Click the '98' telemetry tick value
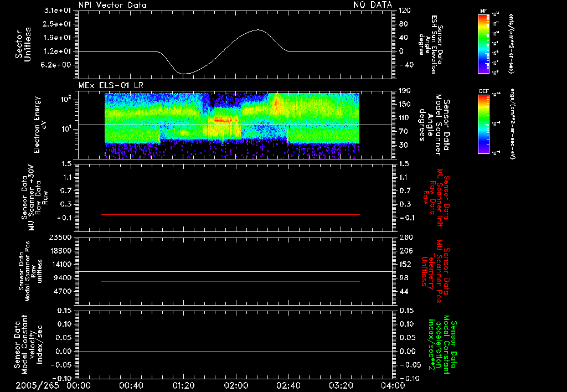Screen dimensions: 567x392 (404, 278)
